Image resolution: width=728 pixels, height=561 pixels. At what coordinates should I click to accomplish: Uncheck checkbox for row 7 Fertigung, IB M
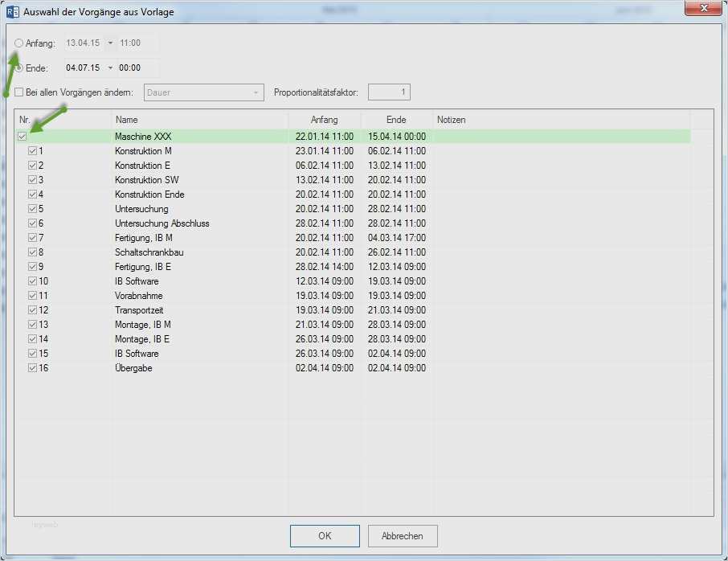click(x=32, y=238)
